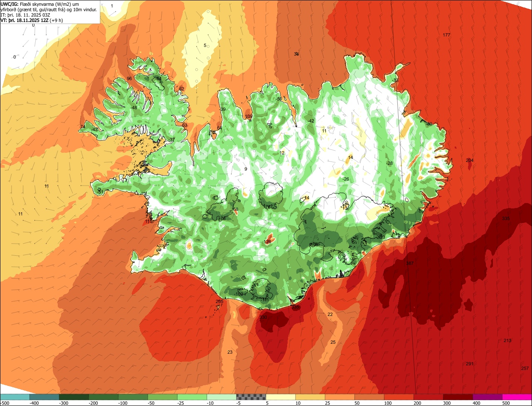This screenshot has height=406, width=532.
Task: Click the map value '80' on the east coast
Action: 429,124
